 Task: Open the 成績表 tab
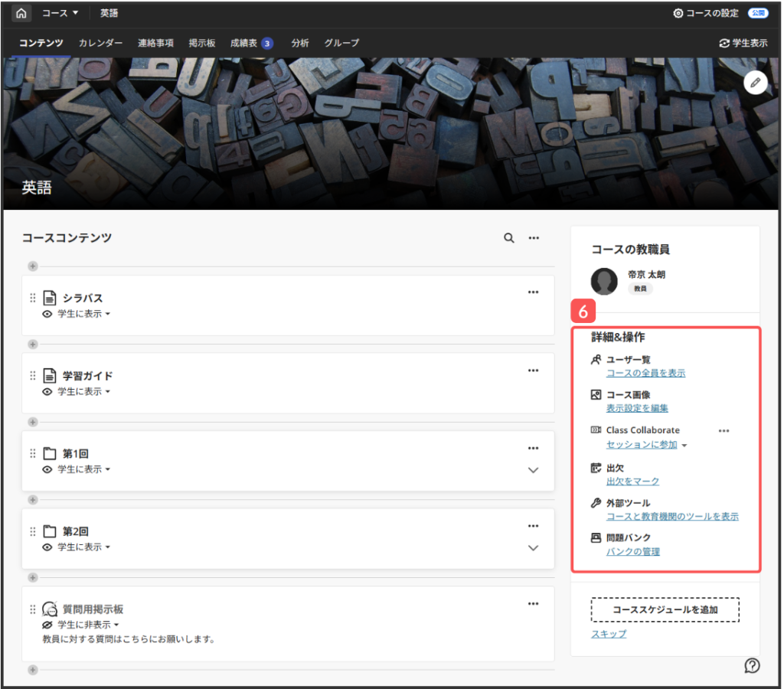click(x=243, y=43)
